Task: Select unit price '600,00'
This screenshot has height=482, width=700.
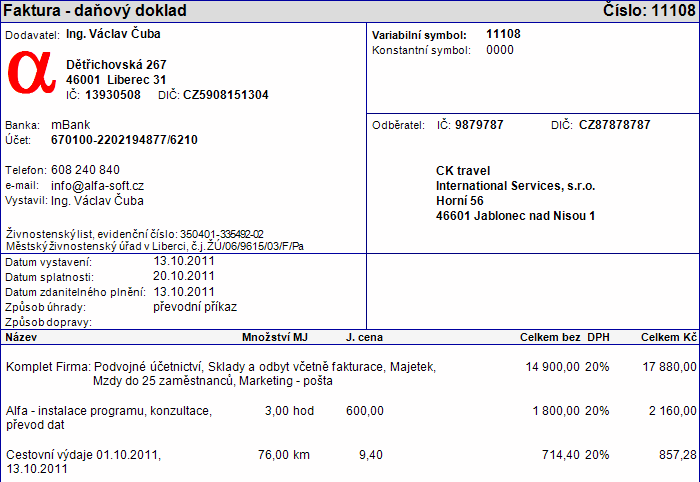Action: 365,411
